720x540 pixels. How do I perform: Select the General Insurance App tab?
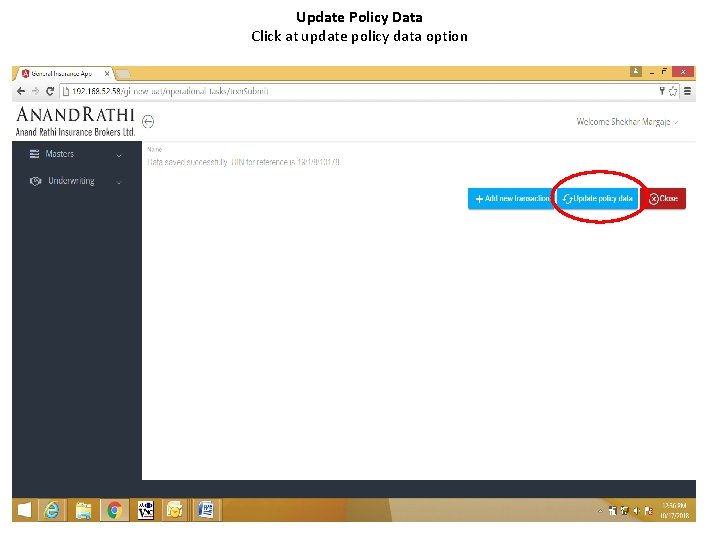pyautogui.click(x=62, y=73)
